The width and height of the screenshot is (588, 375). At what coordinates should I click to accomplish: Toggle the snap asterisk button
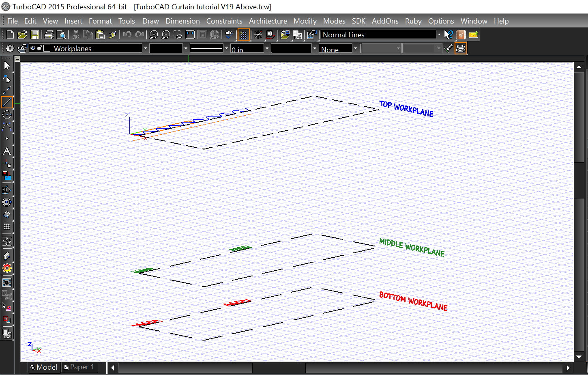click(x=258, y=35)
